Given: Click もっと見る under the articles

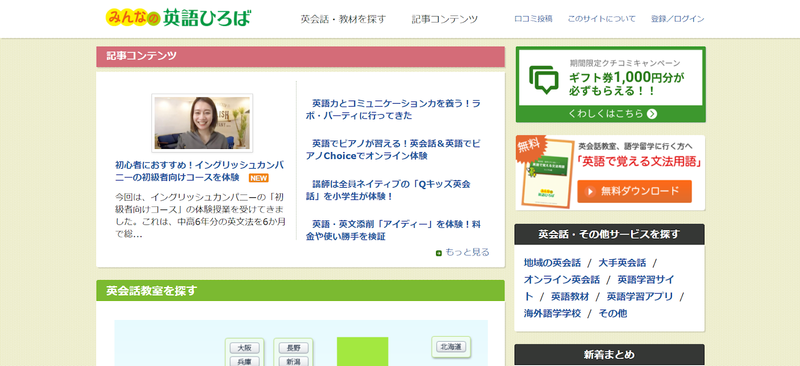Looking at the screenshot, I should (x=467, y=252).
